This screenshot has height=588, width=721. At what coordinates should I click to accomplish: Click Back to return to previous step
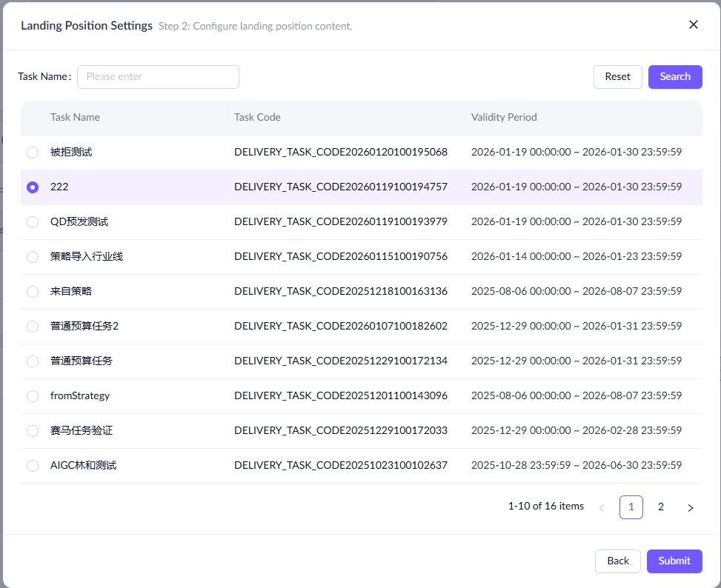[x=618, y=561]
